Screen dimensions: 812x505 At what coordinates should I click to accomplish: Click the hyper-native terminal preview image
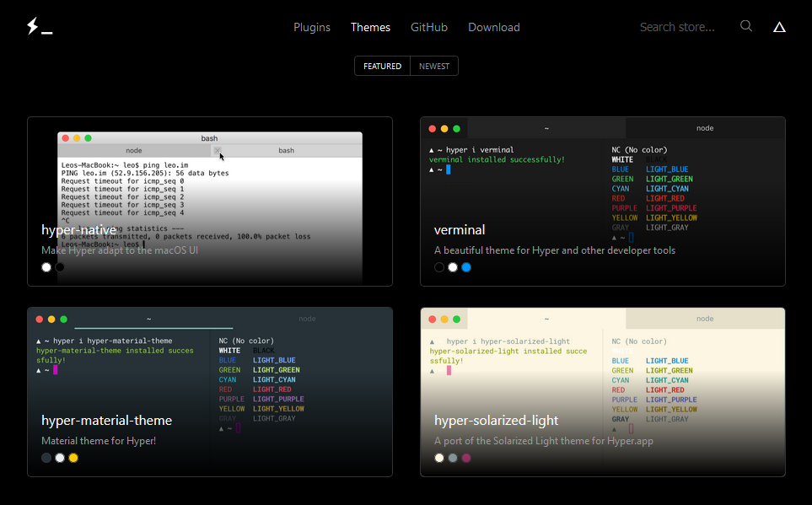(210, 207)
